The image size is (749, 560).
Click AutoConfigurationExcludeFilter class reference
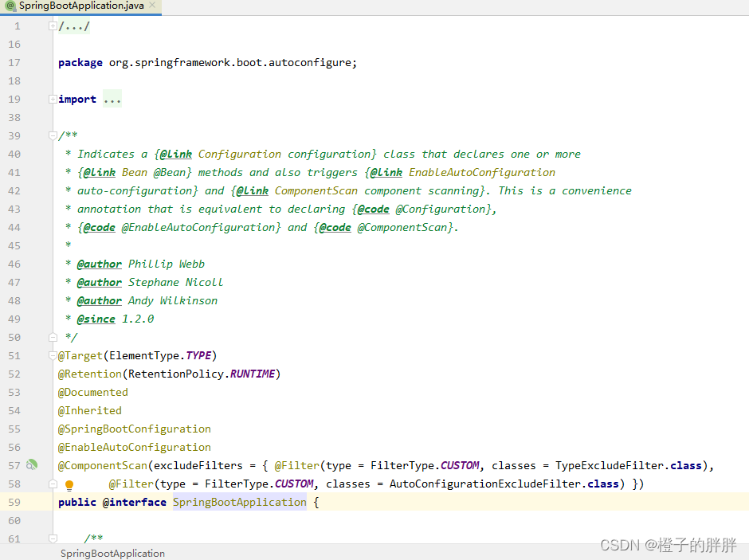tap(484, 484)
